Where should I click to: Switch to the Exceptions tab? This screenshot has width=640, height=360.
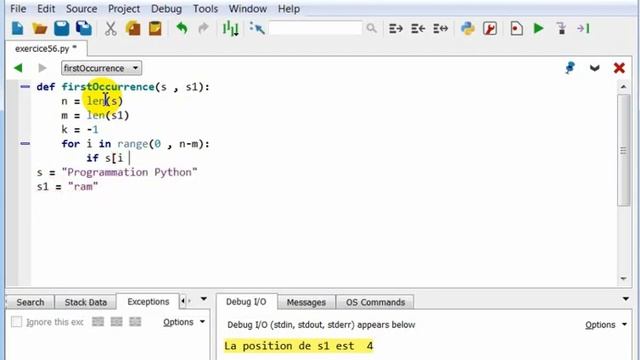(148, 302)
